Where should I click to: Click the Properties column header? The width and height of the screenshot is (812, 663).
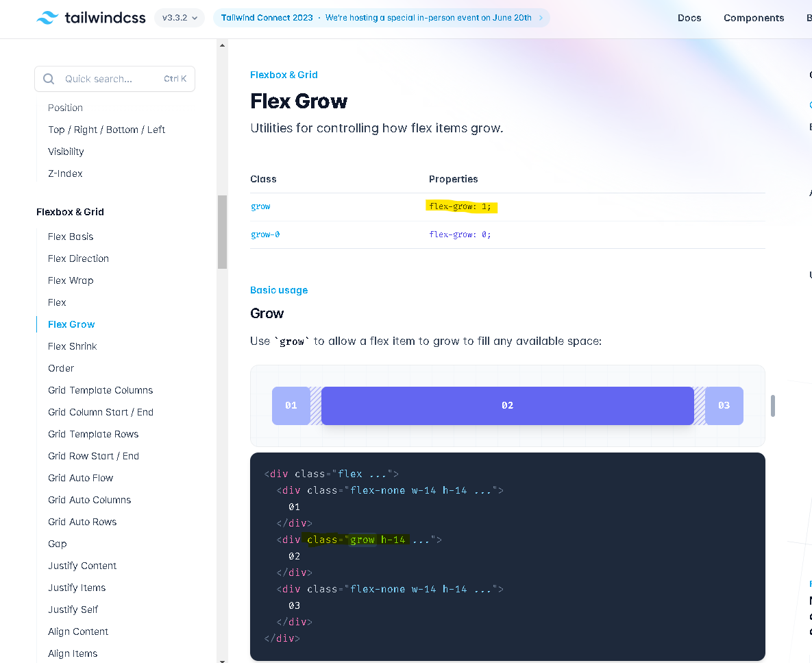pyautogui.click(x=453, y=179)
